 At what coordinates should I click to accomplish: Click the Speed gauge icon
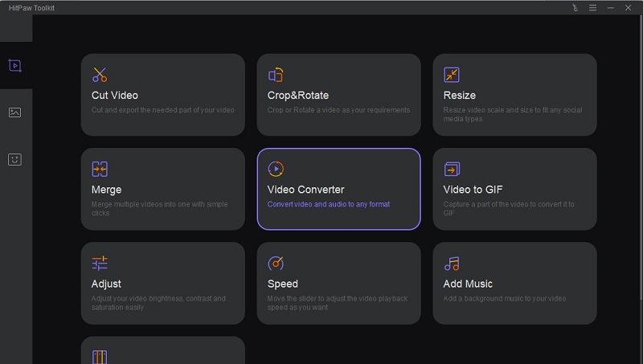click(276, 263)
